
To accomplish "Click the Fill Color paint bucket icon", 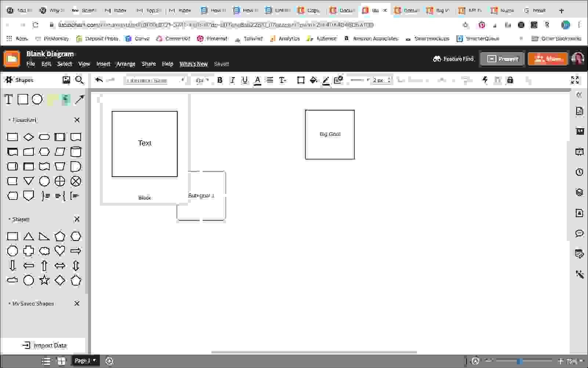I will tap(313, 80).
